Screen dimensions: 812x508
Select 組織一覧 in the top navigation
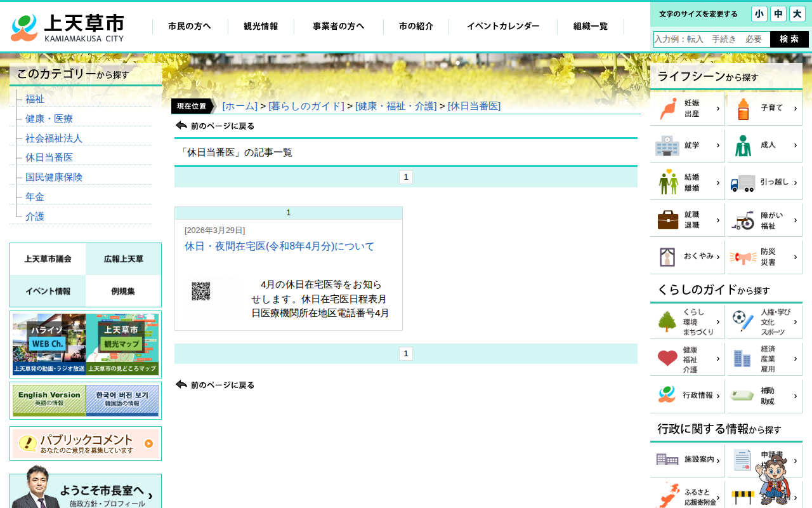click(591, 27)
